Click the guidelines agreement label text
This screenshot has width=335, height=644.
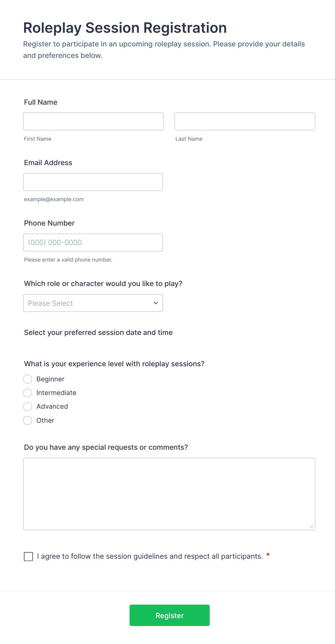[150, 557]
